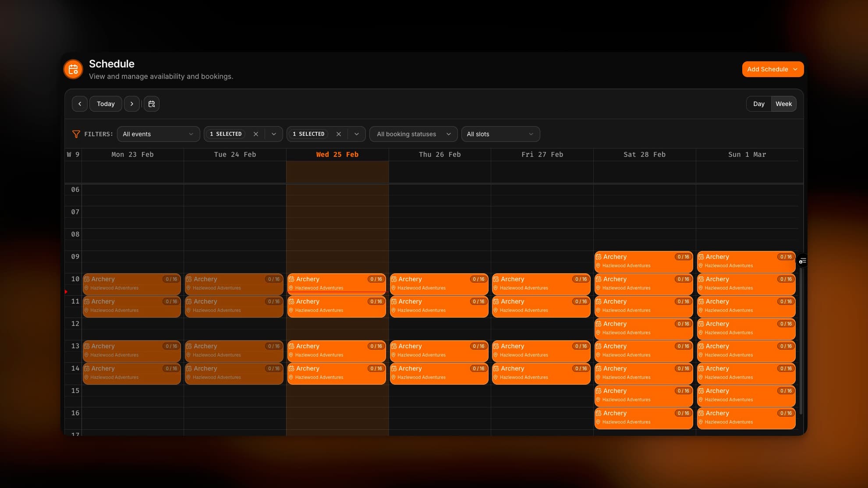Click the orange funnel filter icon

[x=76, y=134]
